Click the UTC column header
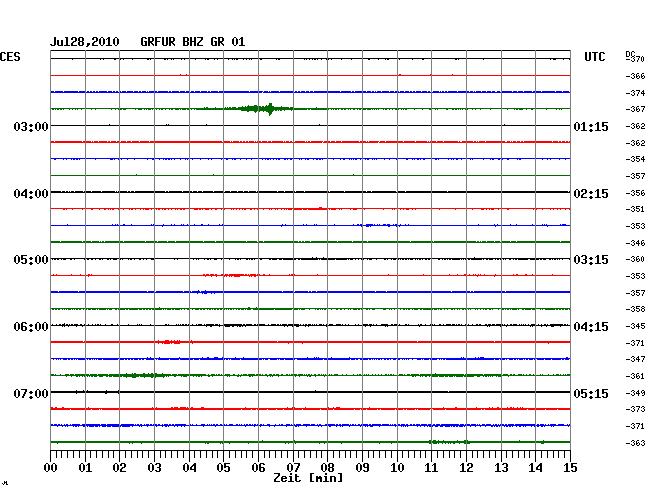 [x=594, y=57]
